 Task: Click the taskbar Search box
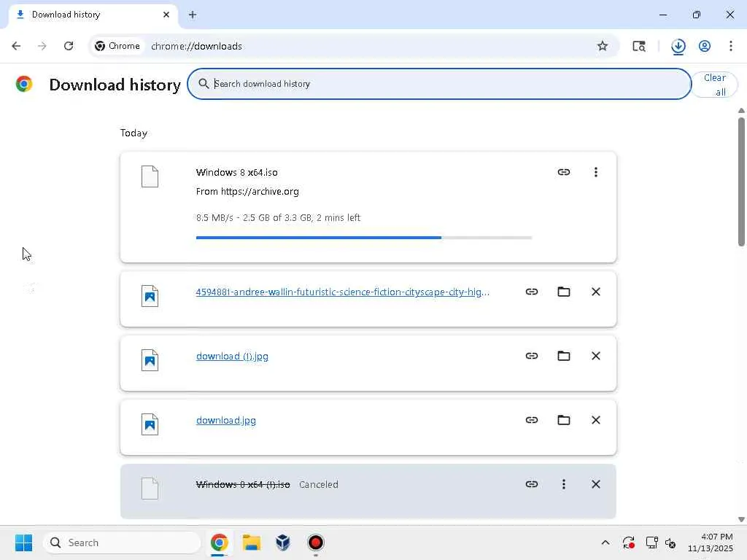[x=122, y=542]
